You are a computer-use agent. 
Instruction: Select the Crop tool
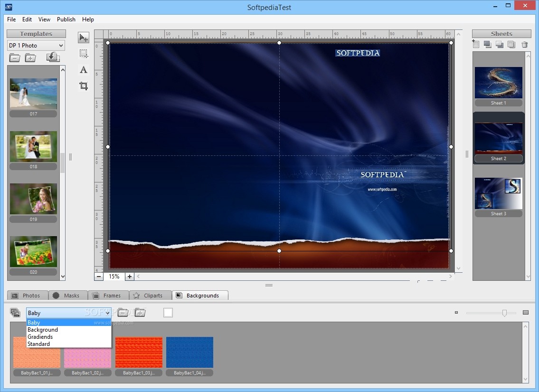coord(84,86)
